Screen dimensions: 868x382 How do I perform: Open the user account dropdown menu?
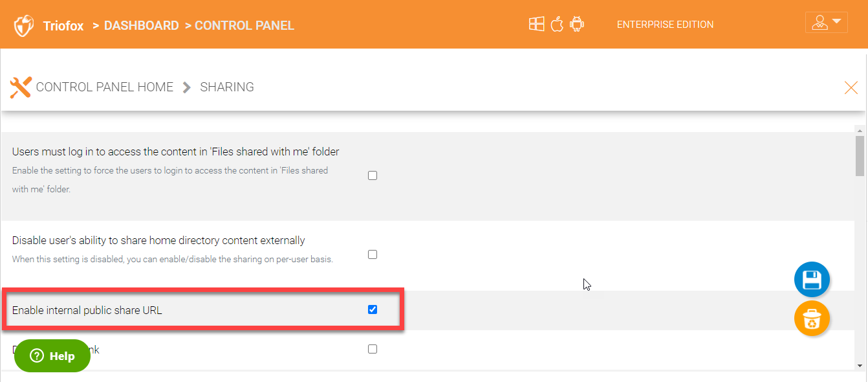(826, 23)
